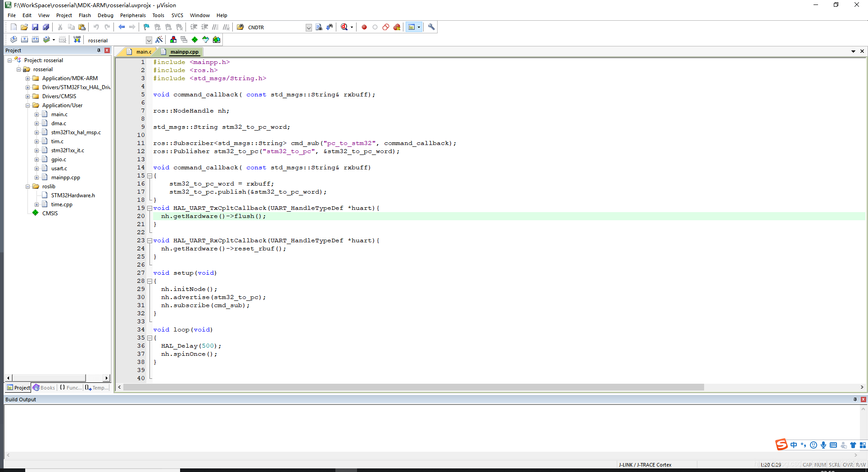The image size is (868, 472).
Task: Navigate forwards arrow
Action: [x=132, y=27]
